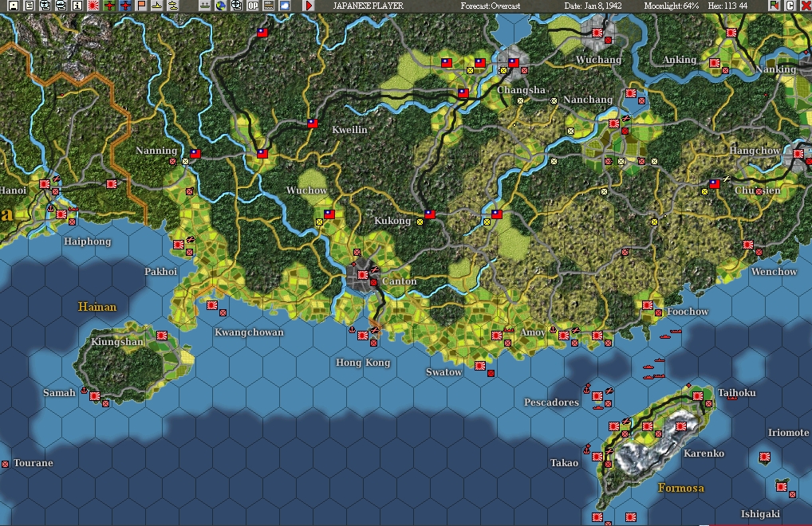Click the brown striped panel icon
Viewport: 812px width, 526px height.
point(268,6)
